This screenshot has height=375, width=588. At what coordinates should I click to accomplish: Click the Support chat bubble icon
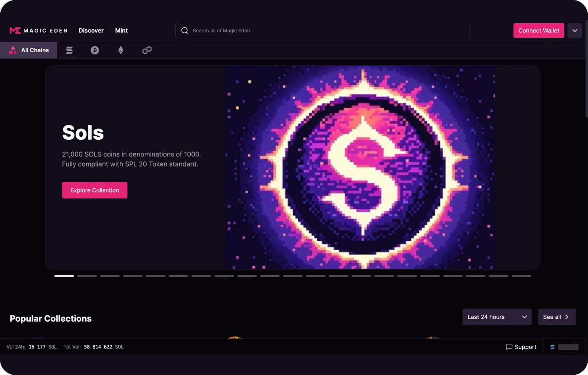[509, 347]
